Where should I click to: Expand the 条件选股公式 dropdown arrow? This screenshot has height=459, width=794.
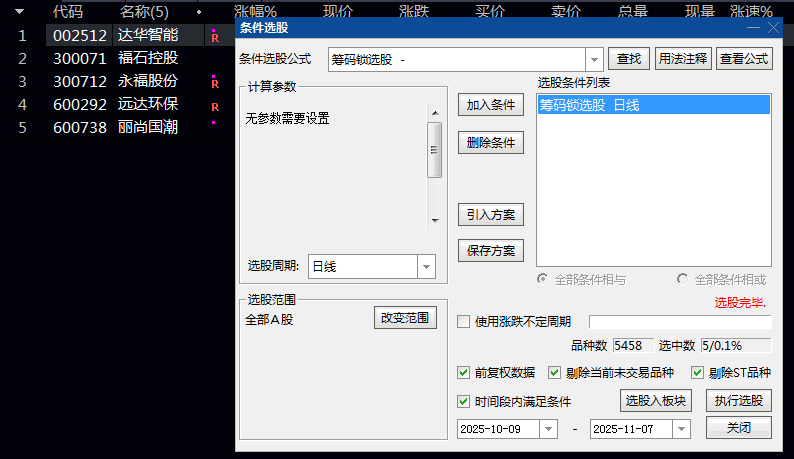(x=594, y=60)
